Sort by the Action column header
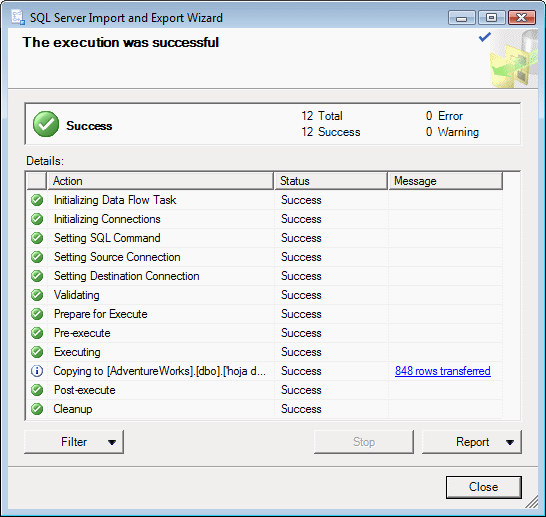This screenshot has width=546, height=517. tap(160, 181)
